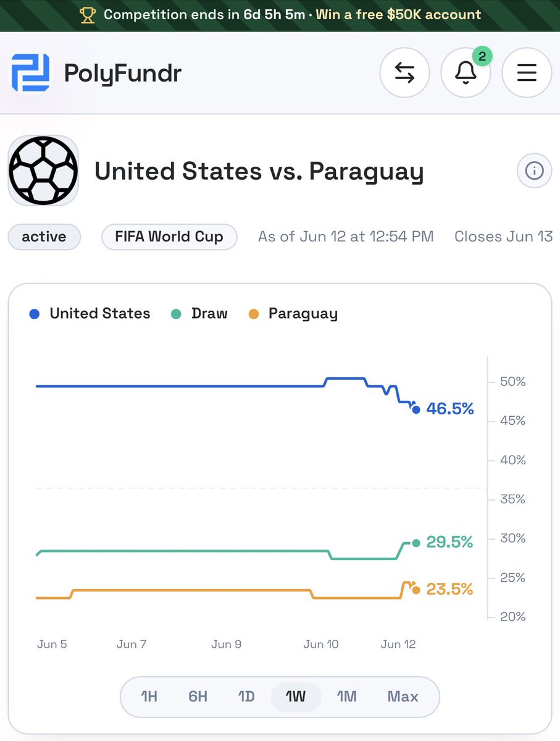Screen dimensions: 560x741
Task: Click the PolyFundr logo icon
Action: [x=30, y=73]
